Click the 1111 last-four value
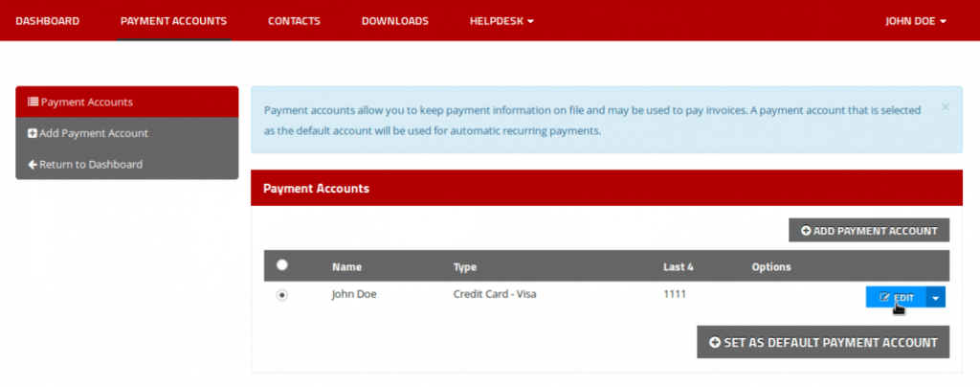The height and width of the screenshot is (387, 980). pyautogui.click(x=675, y=293)
